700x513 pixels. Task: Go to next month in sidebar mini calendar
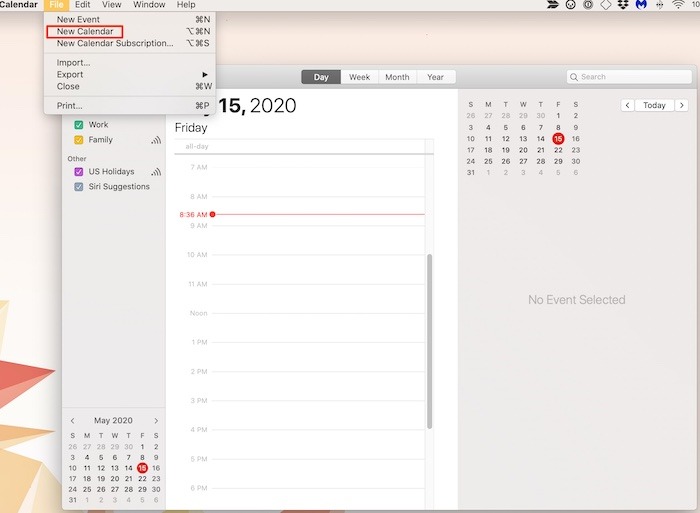(156, 421)
